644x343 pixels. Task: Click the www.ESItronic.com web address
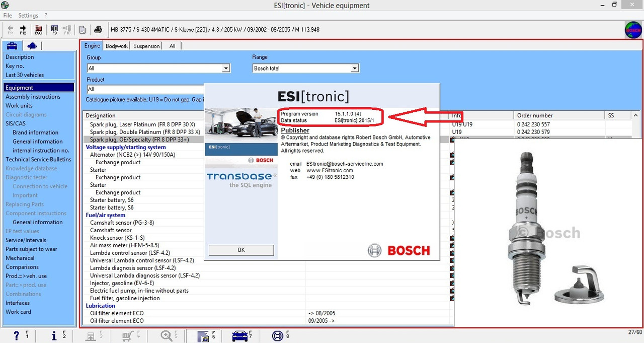(x=330, y=171)
